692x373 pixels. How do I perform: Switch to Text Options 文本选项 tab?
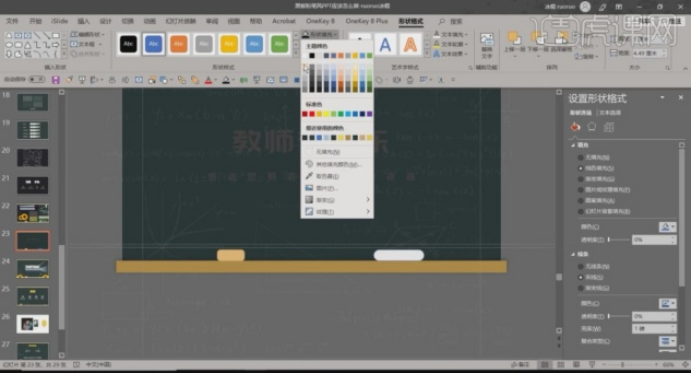(610, 113)
